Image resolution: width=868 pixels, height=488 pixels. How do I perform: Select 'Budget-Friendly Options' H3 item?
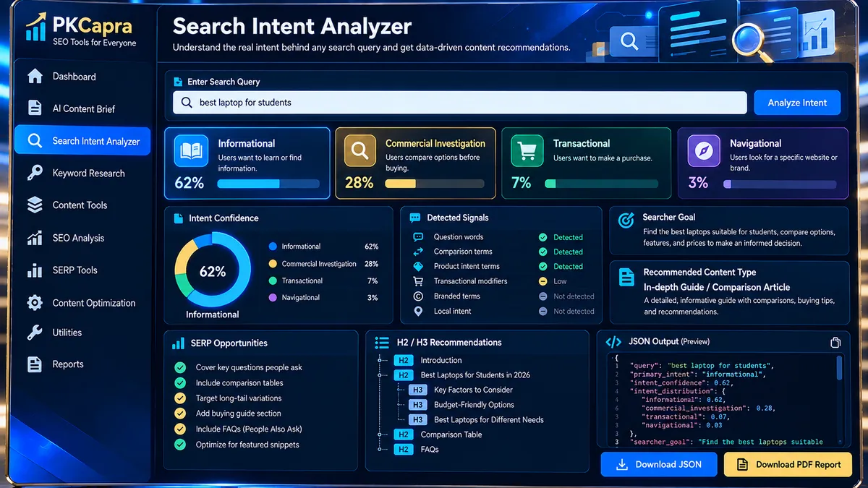[x=474, y=405]
